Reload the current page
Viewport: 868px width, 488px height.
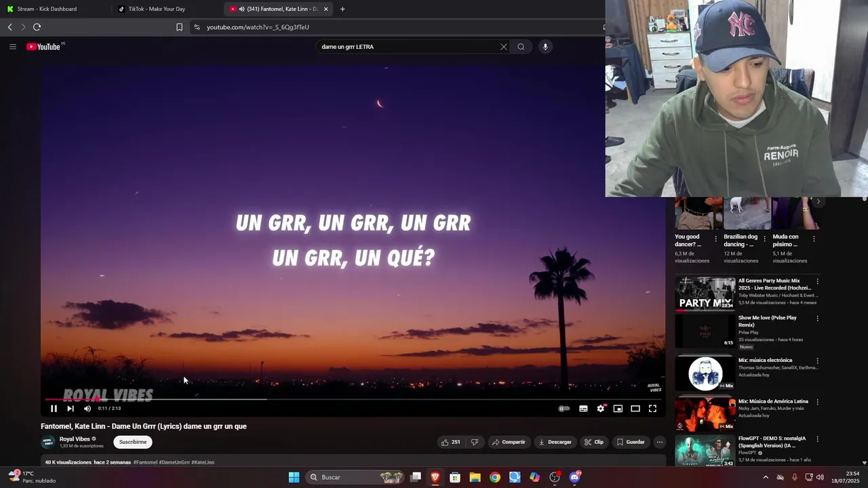(x=37, y=27)
